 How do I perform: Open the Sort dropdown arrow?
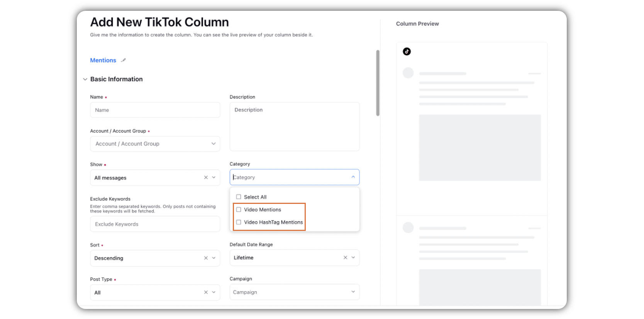pos(214,258)
